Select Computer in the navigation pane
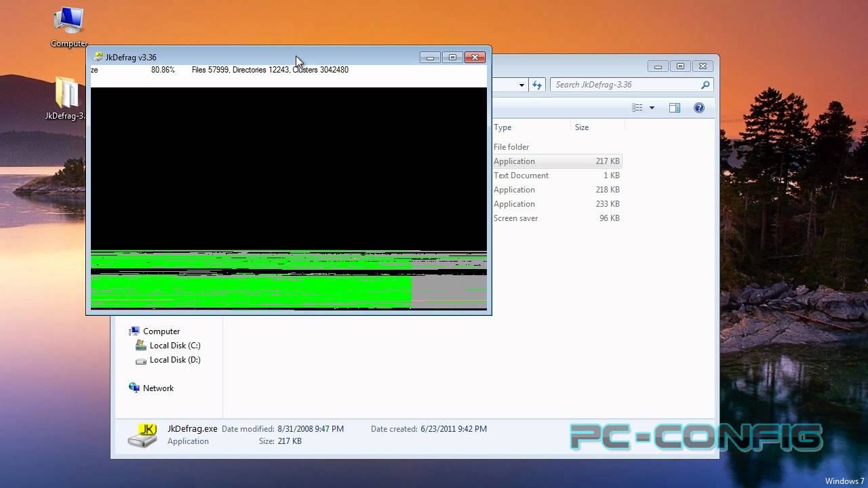 click(x=161, y=331)
